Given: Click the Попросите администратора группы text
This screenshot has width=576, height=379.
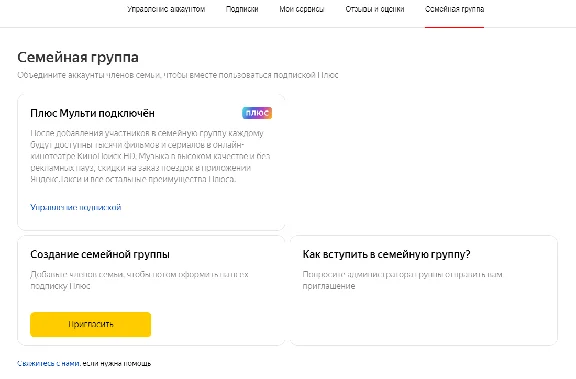Looking at the screenshot, I should (403, 280).
